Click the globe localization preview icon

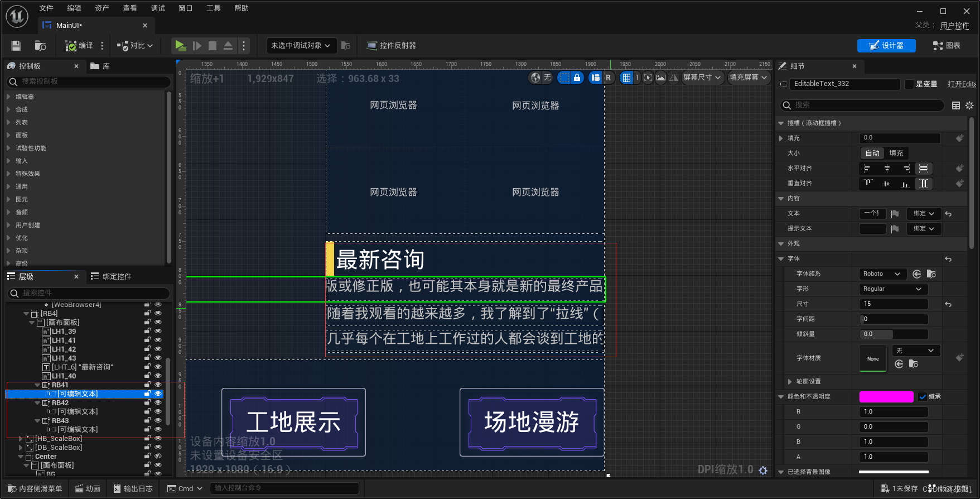(535, 78)
